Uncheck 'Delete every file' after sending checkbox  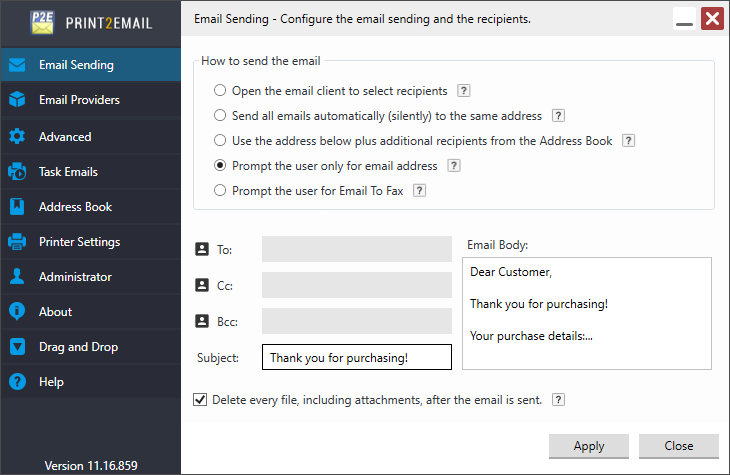200,399
